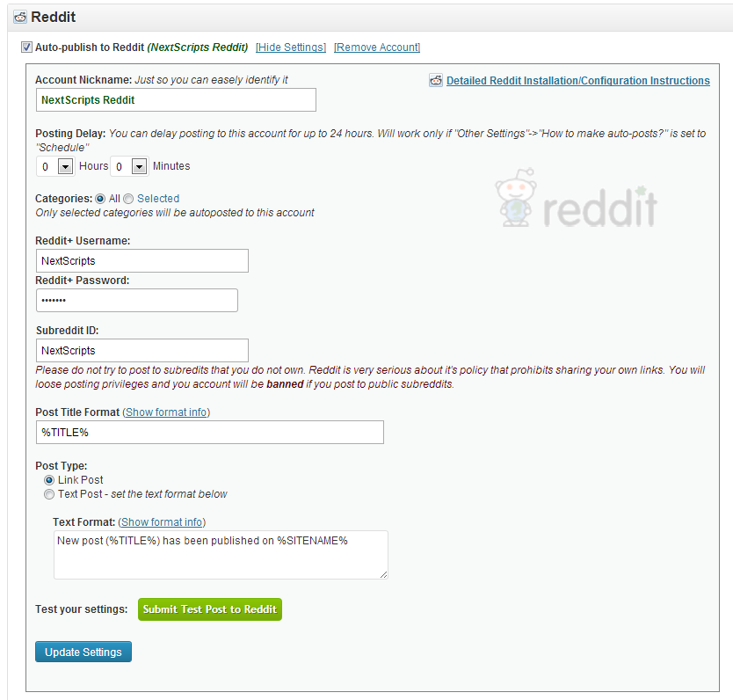The height and width of the screenshot is (700, 733).
Task: Click the icon beside the installation instructions link
Action: point(435,80)
